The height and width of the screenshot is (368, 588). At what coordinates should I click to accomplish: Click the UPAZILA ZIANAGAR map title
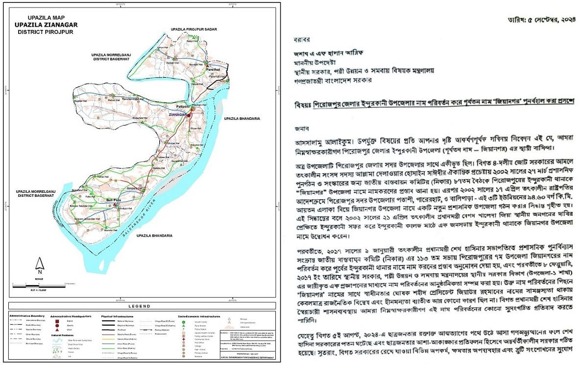click(47, 24)
